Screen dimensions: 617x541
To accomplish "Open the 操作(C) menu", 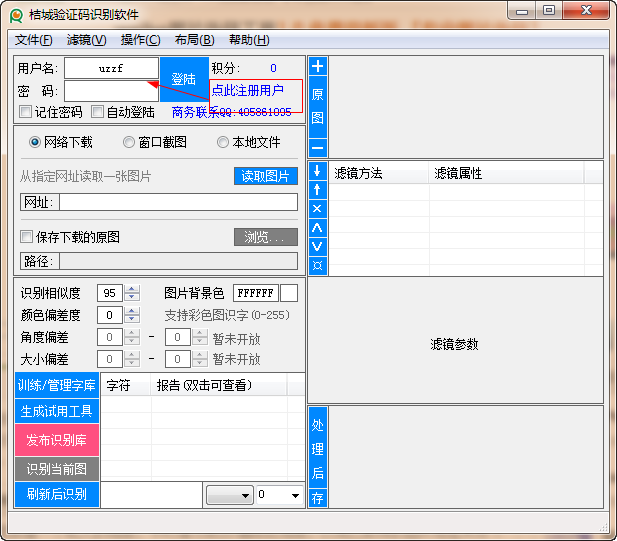I will coord(140,40).
